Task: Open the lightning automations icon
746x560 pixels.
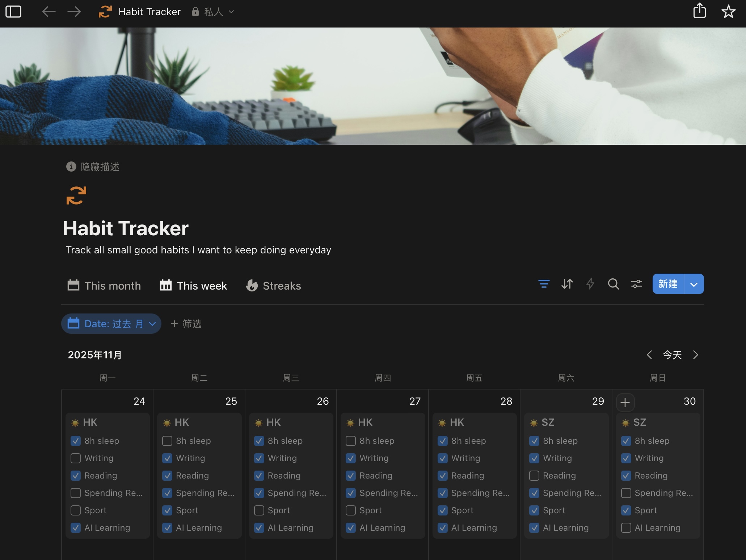Action: click(590, 284)
